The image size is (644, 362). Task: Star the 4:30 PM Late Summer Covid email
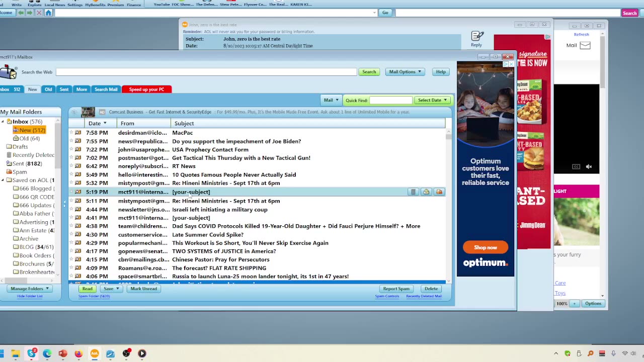click(71, 234)
